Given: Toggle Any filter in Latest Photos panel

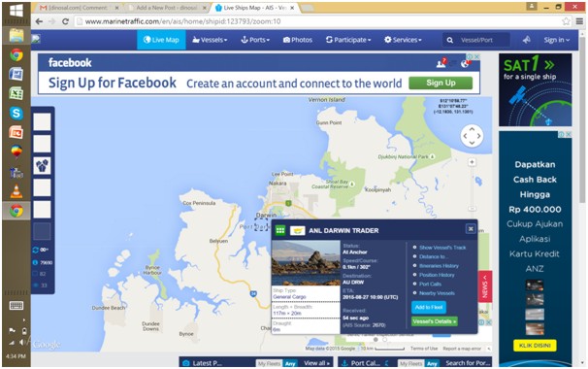Looking at the screenshot, I should [x=289, y=363].
